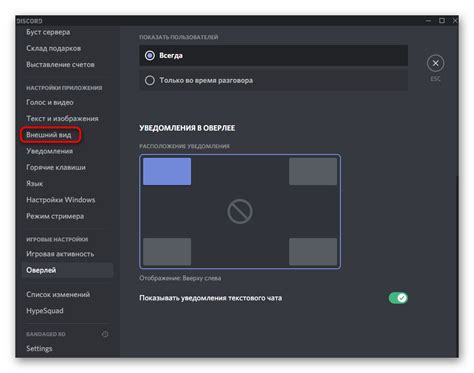Choose top-left notification position box

point(167,171)
